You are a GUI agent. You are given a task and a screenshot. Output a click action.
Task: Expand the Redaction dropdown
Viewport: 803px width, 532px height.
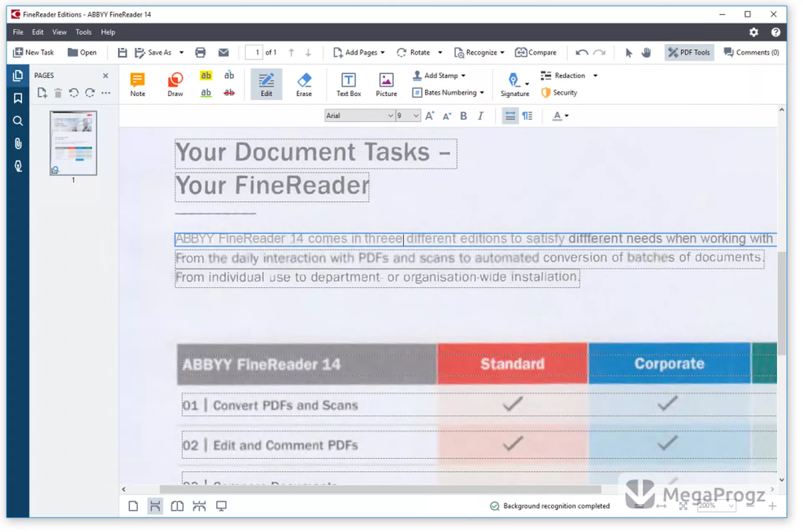[x=596, y=76]
